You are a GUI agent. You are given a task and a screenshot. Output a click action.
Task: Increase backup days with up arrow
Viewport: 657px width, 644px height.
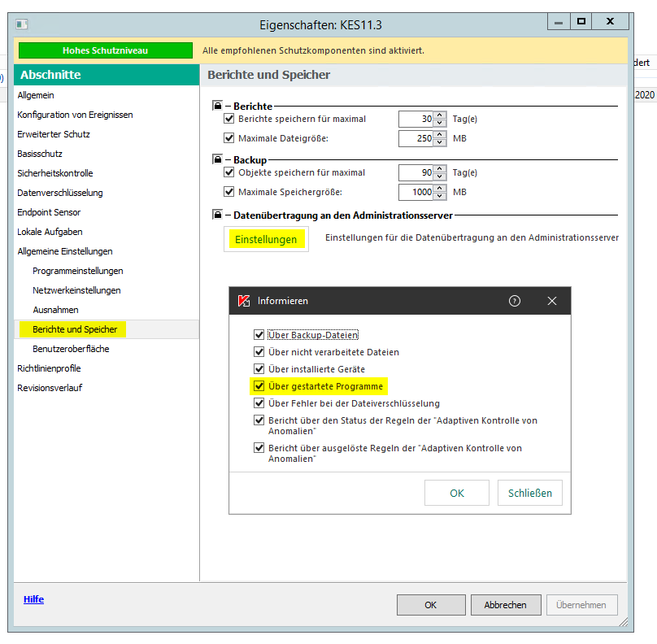[439, 169]
